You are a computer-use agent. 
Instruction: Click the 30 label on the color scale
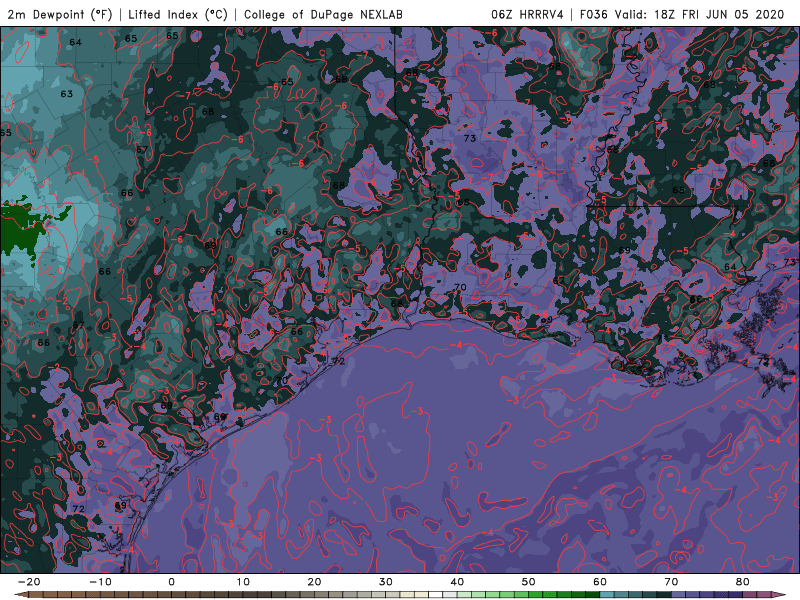point(386,582)
